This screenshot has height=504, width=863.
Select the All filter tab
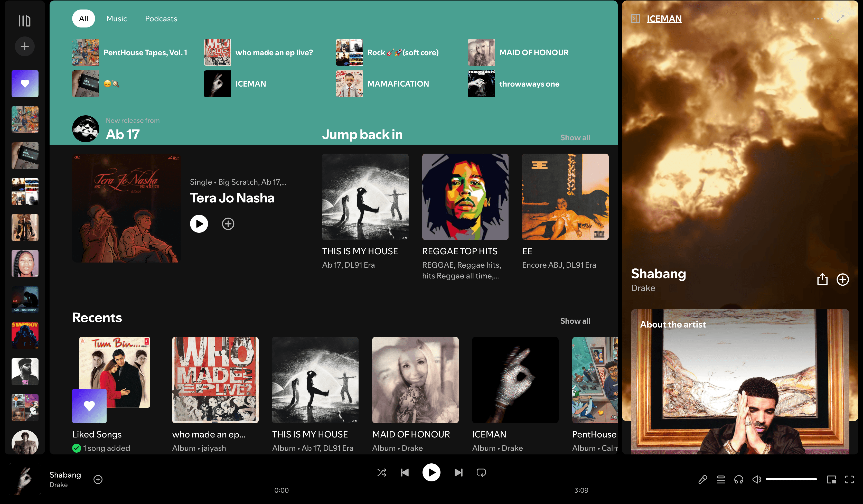[x=83, y=18]
